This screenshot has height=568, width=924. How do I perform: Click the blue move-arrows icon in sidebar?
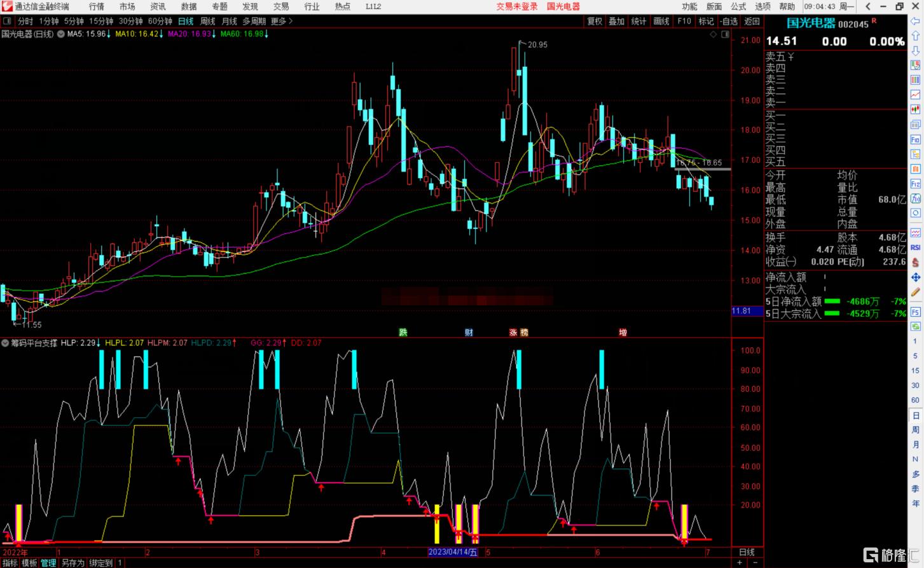[915, 277]
